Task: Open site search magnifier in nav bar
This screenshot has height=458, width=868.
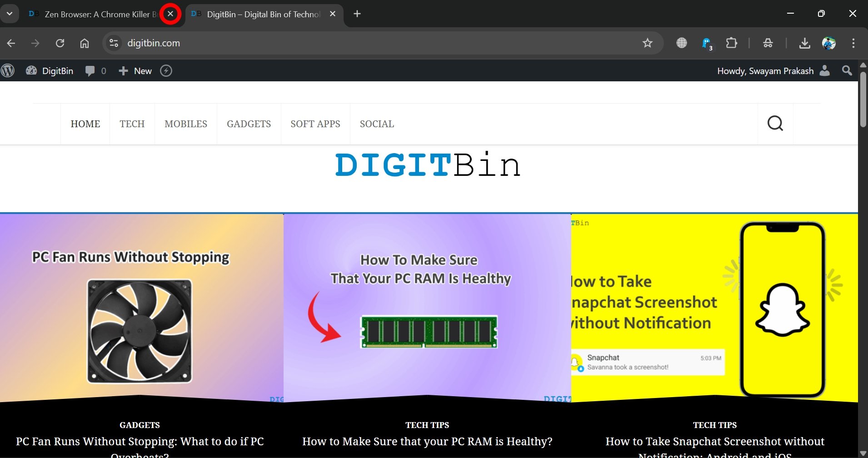Action: point(775,124)
